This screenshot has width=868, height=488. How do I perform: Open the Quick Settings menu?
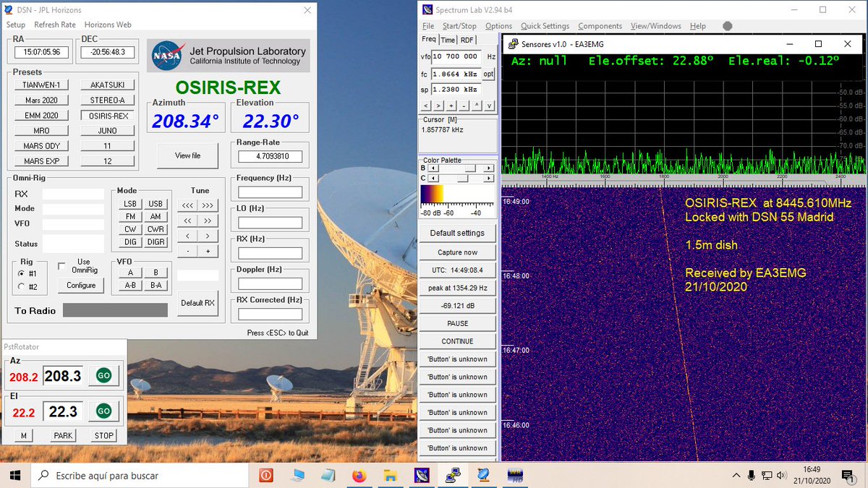pyautogui.click(x=545, y=26)
